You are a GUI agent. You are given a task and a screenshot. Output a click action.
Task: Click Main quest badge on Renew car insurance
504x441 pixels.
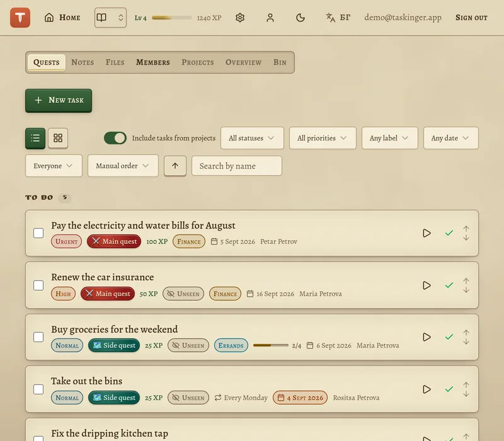tap(108, 294)
